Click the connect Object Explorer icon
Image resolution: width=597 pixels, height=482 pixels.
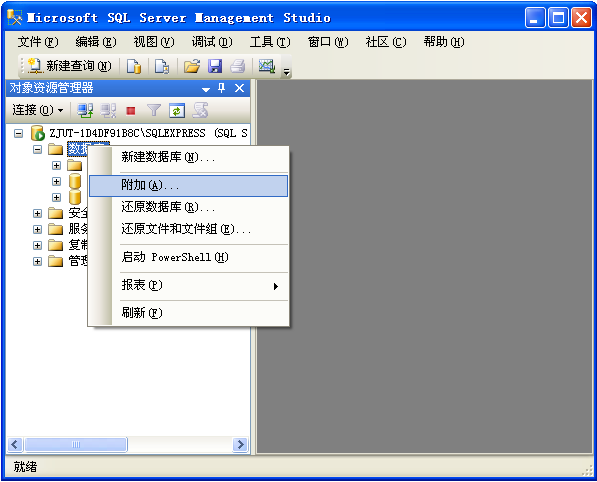point(85,110)
